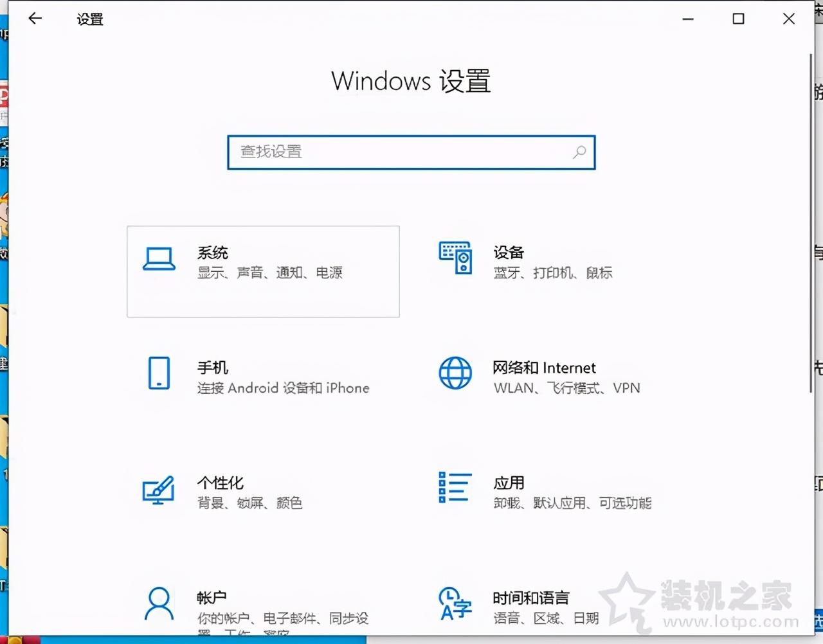Click the Network globe icon
The height and width of the screenshot is (644, 823).
click(455, 373)
